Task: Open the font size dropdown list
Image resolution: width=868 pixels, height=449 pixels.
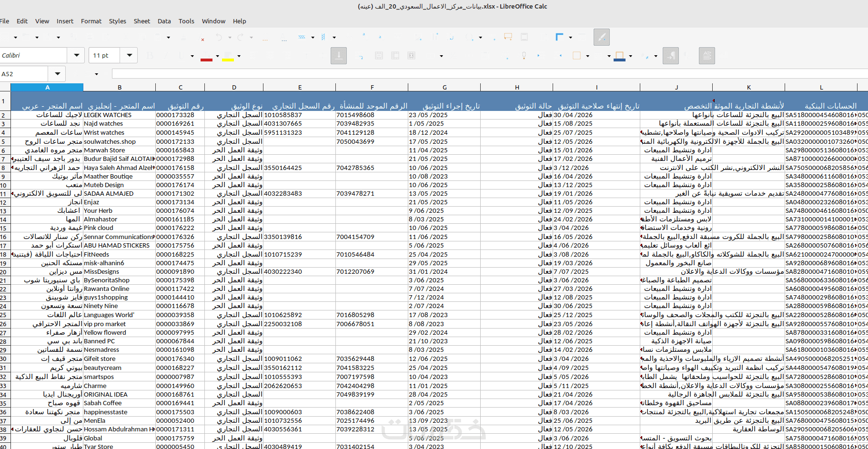Action: pos(129,55)
